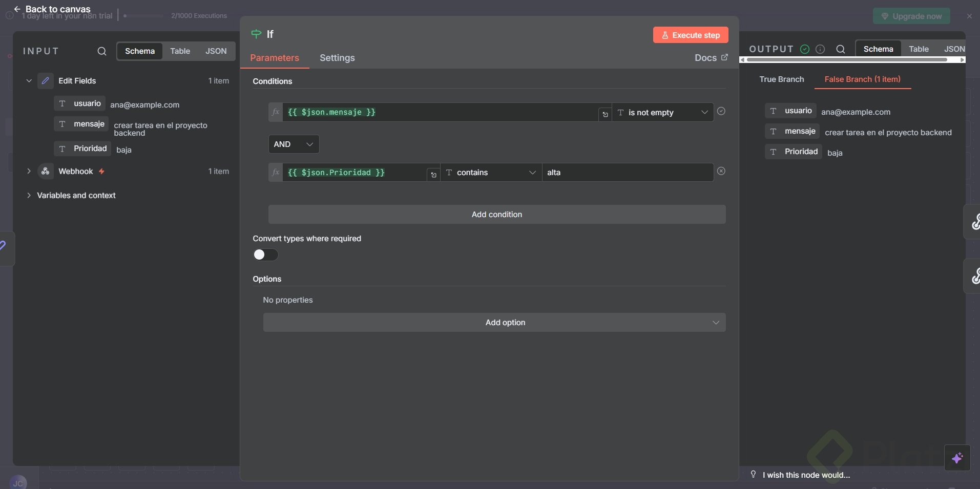The width and height of the screenshot is (980, 489).
Task: Select the True Branch tab
Action: pyautogui.click(x=781, y=79)
